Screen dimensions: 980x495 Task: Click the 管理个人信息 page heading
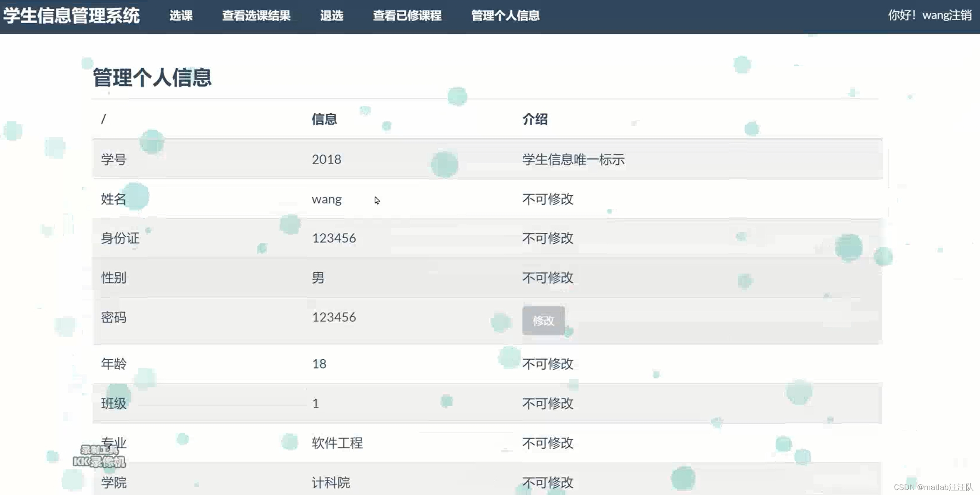(x=152, y=78)
